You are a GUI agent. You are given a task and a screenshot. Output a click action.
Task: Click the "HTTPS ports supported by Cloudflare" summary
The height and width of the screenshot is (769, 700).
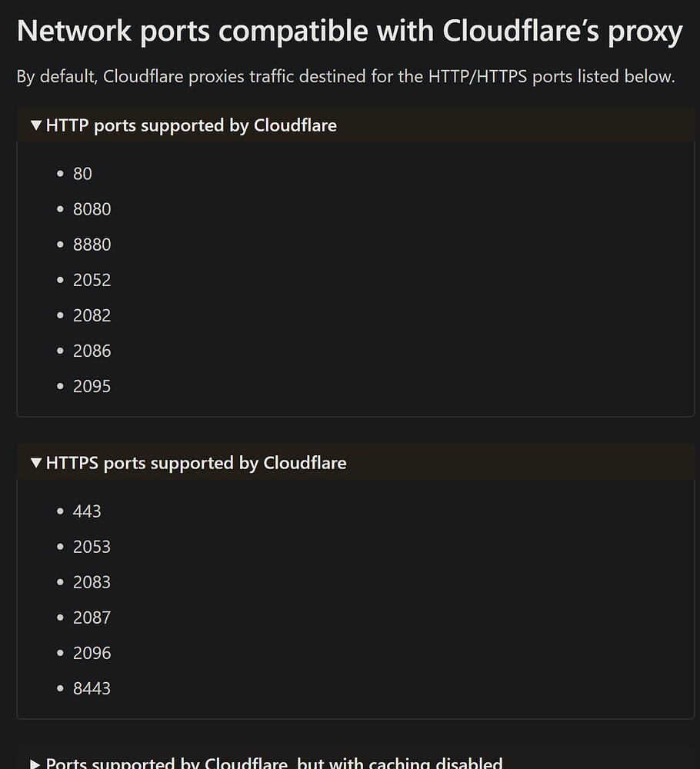tap(196, 463)
